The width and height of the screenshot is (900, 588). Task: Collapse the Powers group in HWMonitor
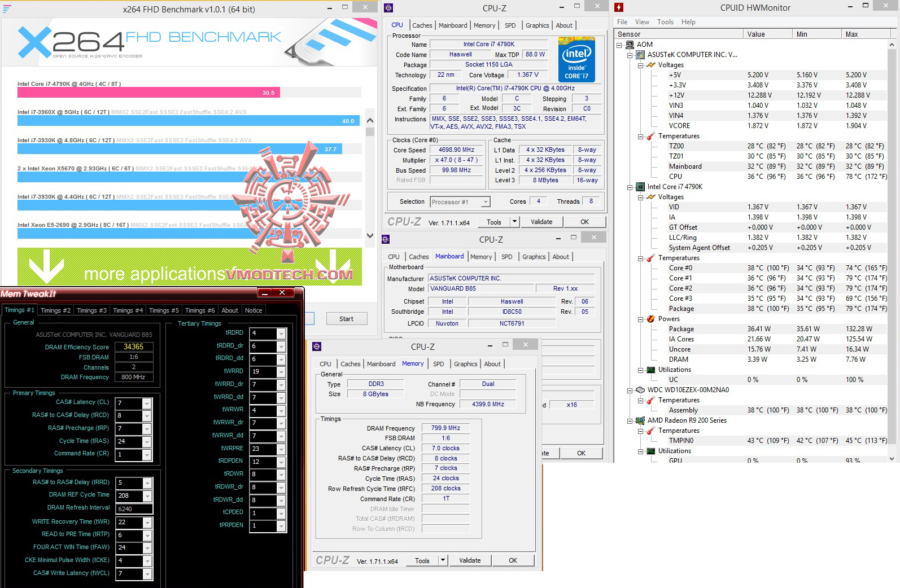641,319
